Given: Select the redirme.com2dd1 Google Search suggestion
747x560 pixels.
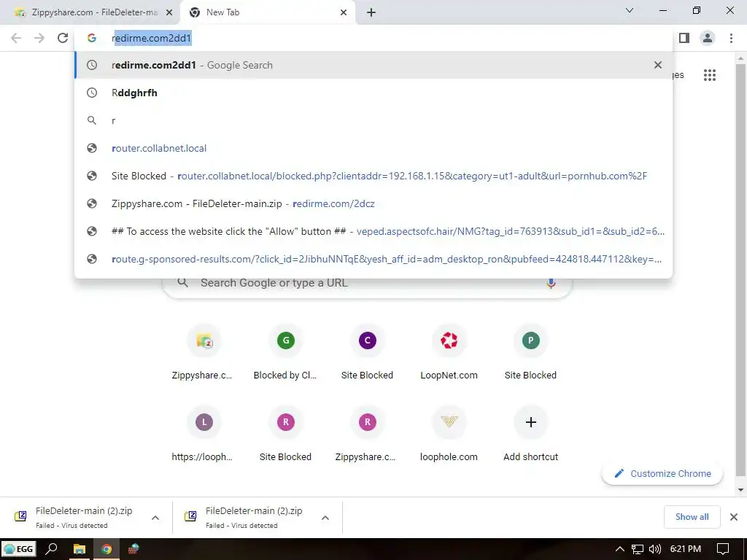Looking at the screenshot, I should tap(374, 65).
